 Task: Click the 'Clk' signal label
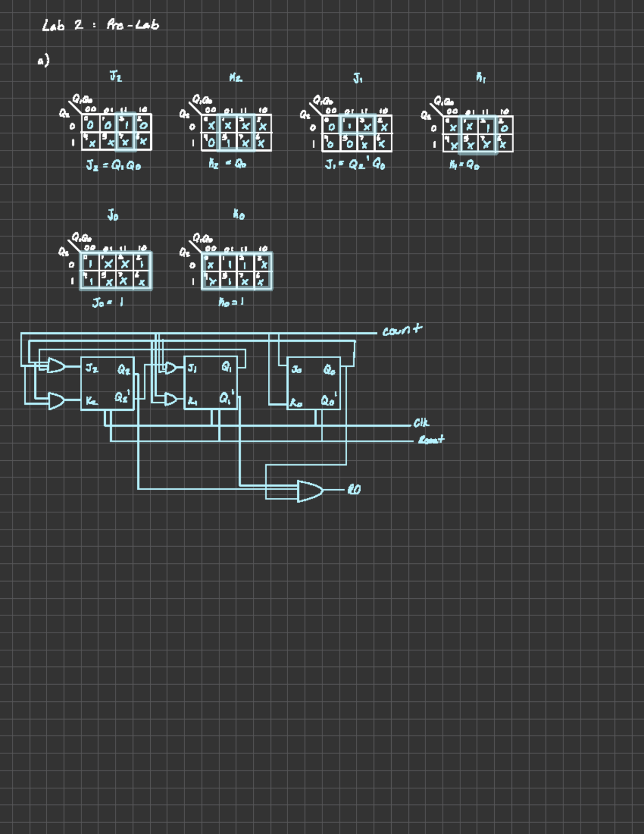pyautogui.click(x=421, y=423)
